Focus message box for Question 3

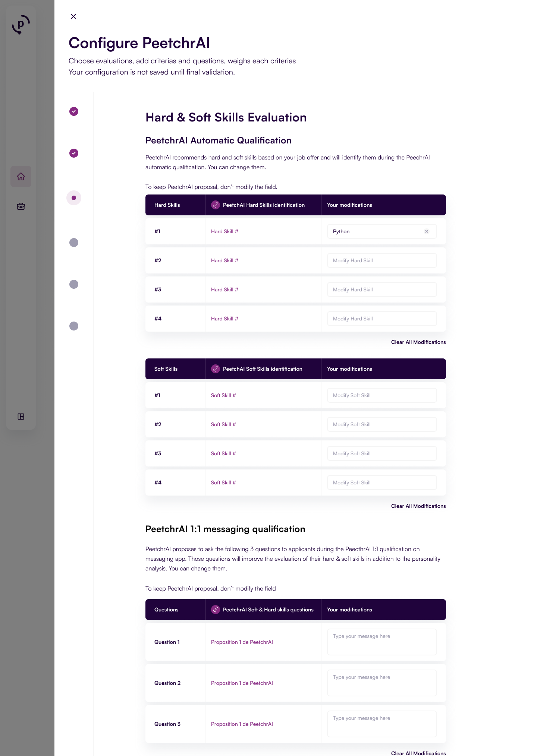(381, 724)
